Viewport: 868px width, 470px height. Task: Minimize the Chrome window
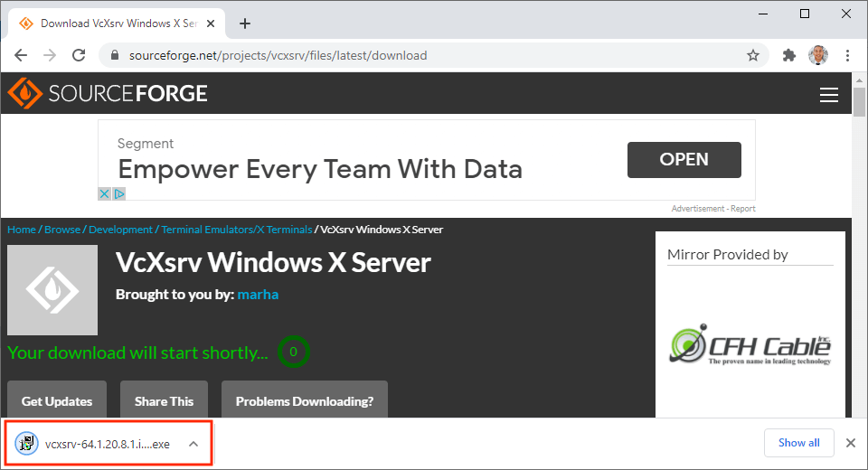tap(763, 14)
